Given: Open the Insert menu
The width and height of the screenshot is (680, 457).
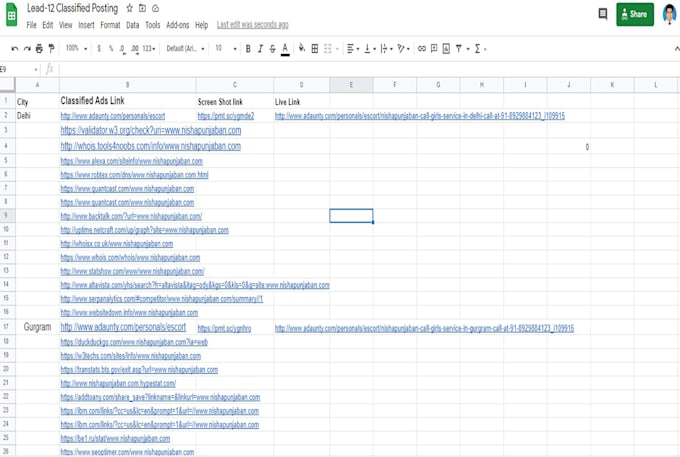Looking at the screenshot, I should tap(86, 25).
